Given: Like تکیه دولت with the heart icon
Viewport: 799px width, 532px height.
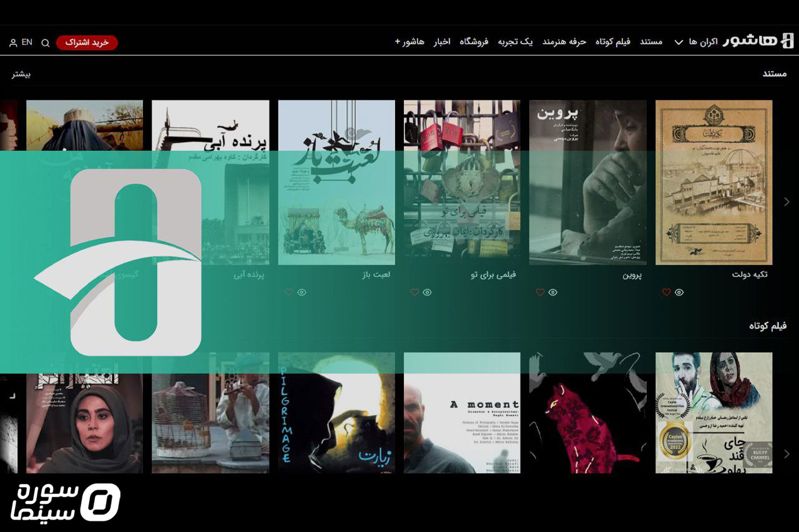Looking at the screenshot, I should [666, 292].
